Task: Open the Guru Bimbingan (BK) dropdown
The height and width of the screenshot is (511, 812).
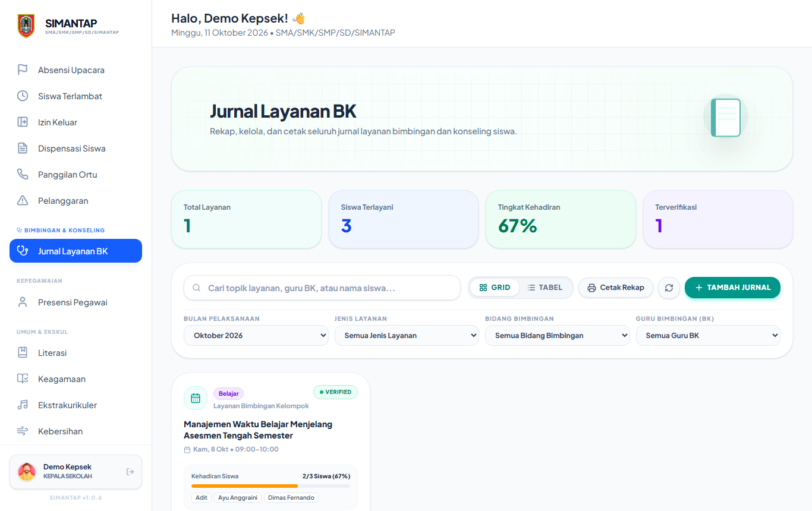Action: 708,336
